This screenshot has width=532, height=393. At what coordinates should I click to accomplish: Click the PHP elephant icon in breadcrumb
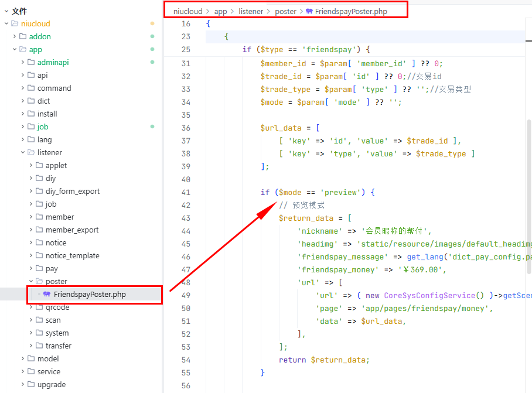point(309,11)
